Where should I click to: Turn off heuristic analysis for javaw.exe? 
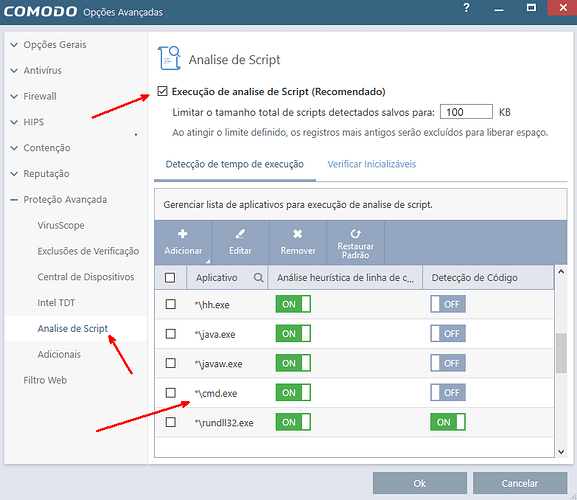[293, 363]
